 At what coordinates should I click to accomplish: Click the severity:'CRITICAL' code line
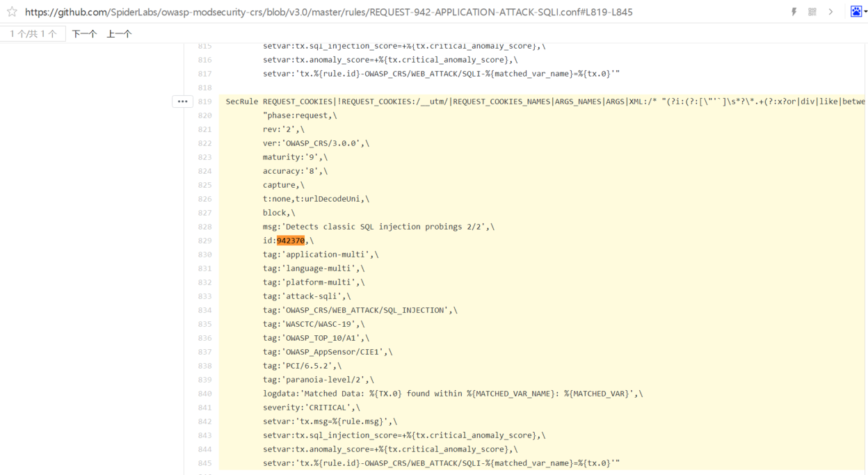311,408
